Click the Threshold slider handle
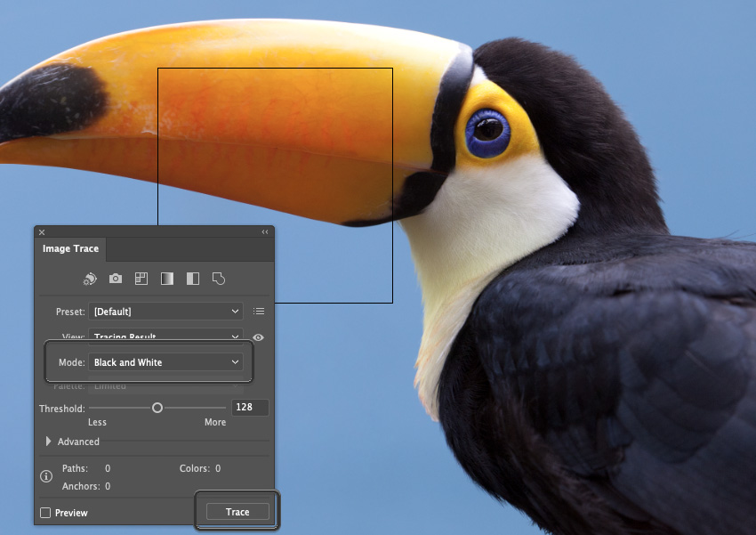The height and width of the screenshot is (535, 756). tap(157, 407)
